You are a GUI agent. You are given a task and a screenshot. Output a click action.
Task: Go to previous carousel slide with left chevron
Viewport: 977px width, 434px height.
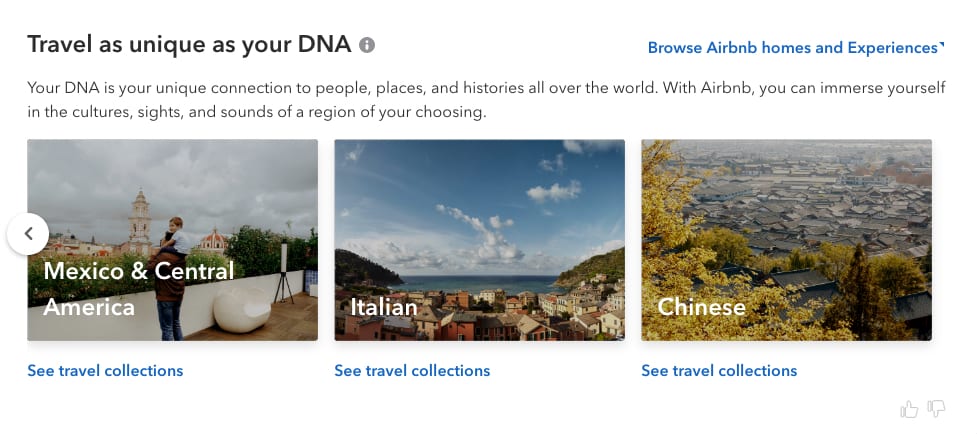(x=28, y=234)
